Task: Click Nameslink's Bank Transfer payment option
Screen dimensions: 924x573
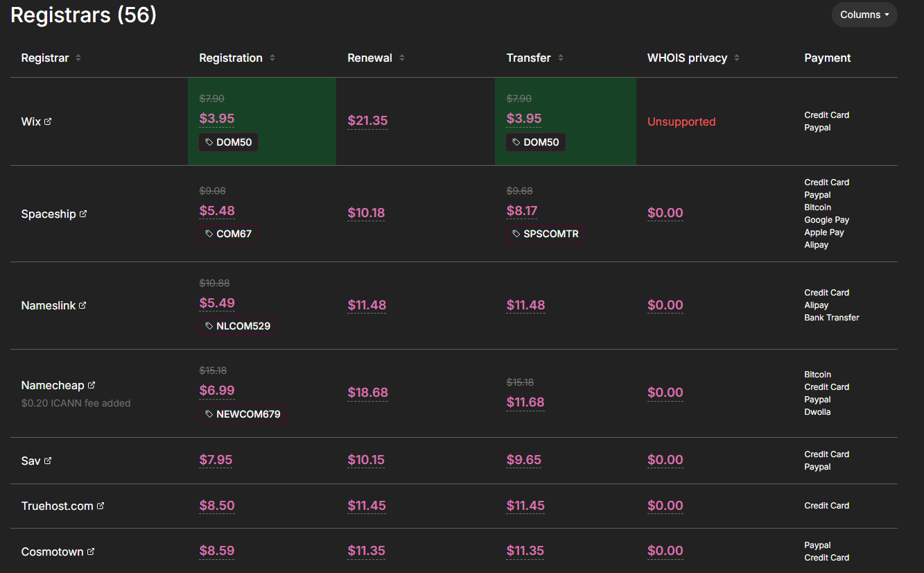Action: coord(832,318)
